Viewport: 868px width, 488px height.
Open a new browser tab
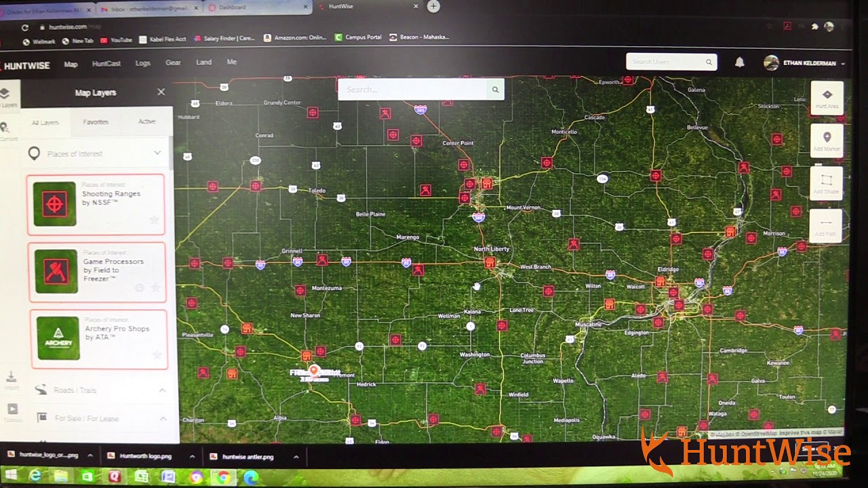(x=433, y=6)
